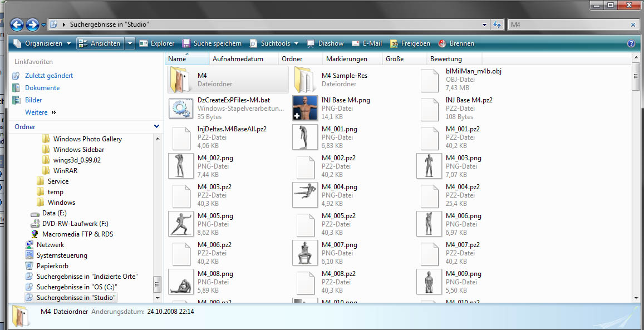The width and height of the screenshot is (644, 330).
Task: Sort by the Ordner column header
Action: 301,58
